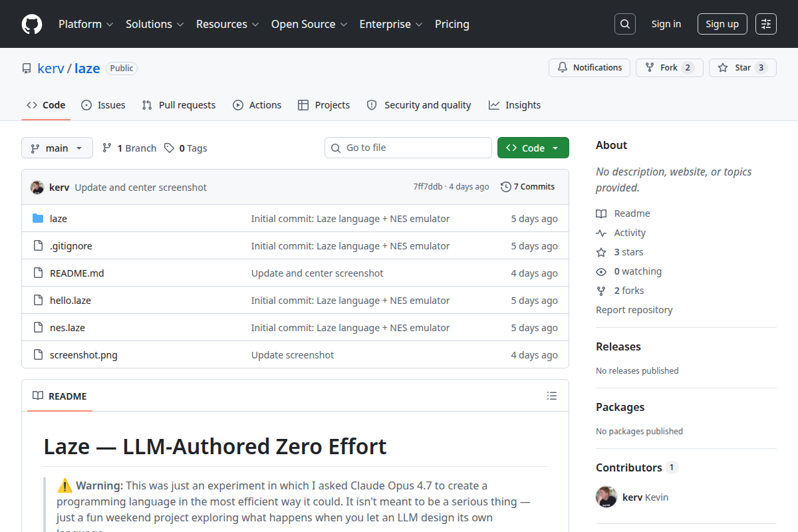Click the star icon beside 3 stars
This screenshot has height=532, width=798.
tap(601, 252)
